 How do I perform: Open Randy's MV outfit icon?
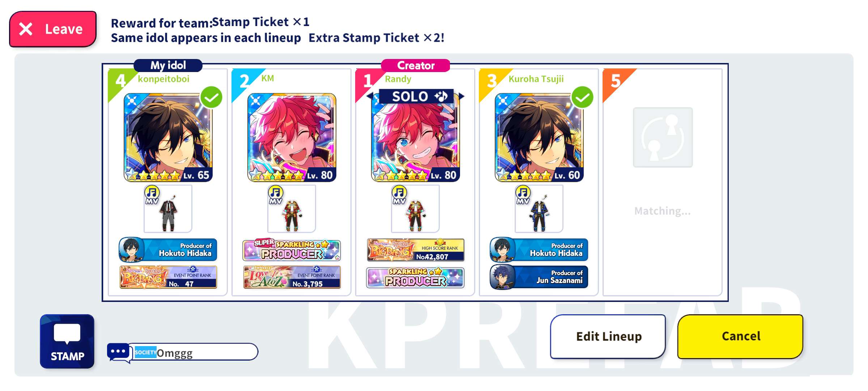[x=415, y=209]
